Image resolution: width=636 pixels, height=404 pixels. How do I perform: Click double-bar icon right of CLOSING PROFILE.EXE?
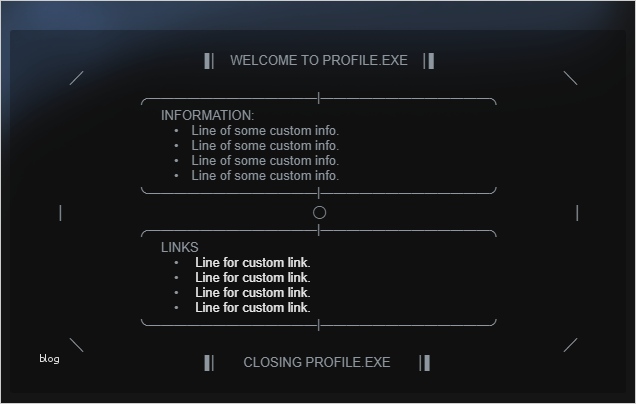[425, 362]
